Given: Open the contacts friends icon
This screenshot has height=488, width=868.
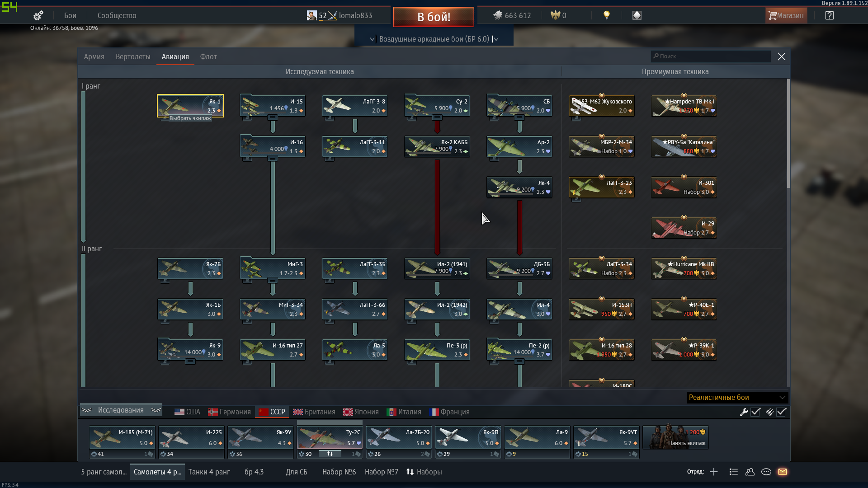Looking at the screenshot, I should [x=750, y=472].
